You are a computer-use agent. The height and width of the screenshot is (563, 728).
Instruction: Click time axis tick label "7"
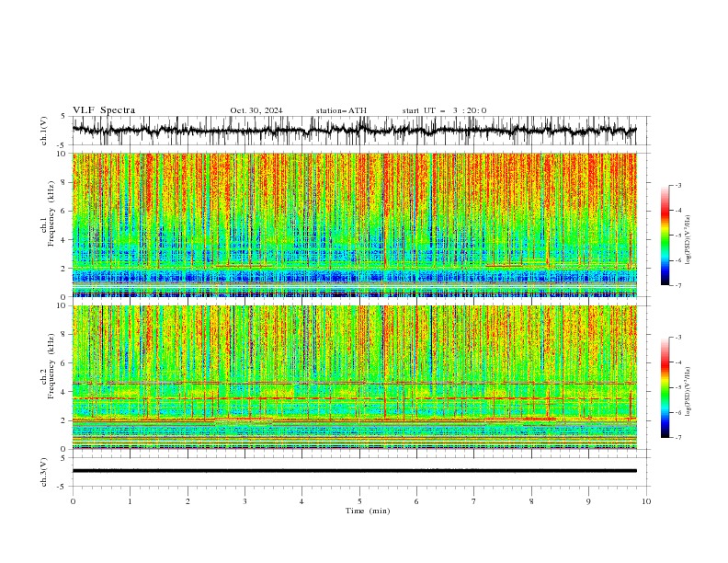(474, 501)
